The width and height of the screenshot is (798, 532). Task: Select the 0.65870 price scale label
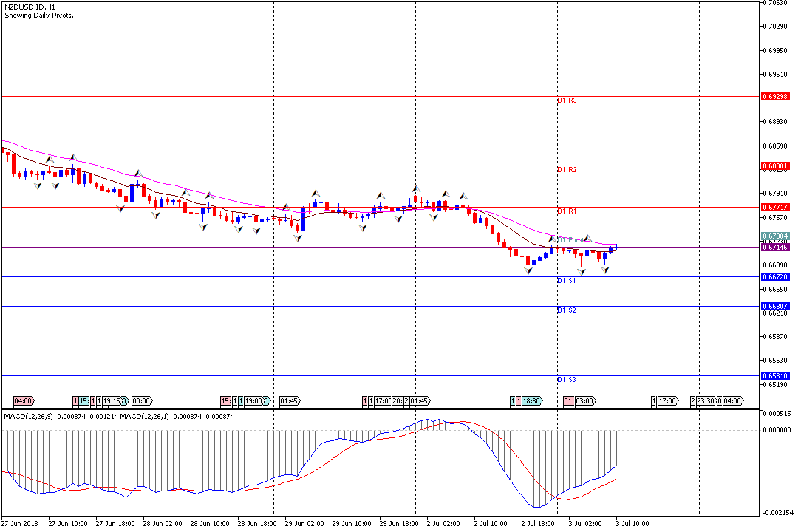pos(777,336)
